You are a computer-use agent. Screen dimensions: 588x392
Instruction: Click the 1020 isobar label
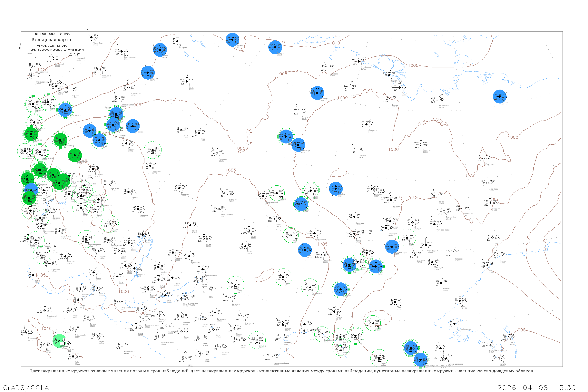(43, 70)
